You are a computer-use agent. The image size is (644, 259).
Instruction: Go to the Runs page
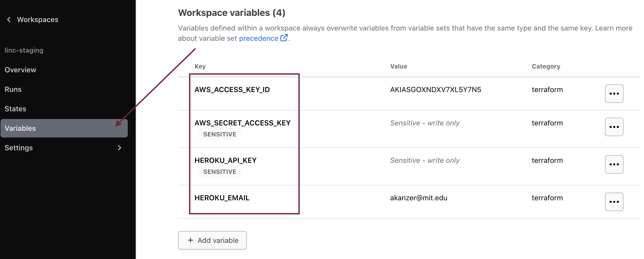coord(13,89)
